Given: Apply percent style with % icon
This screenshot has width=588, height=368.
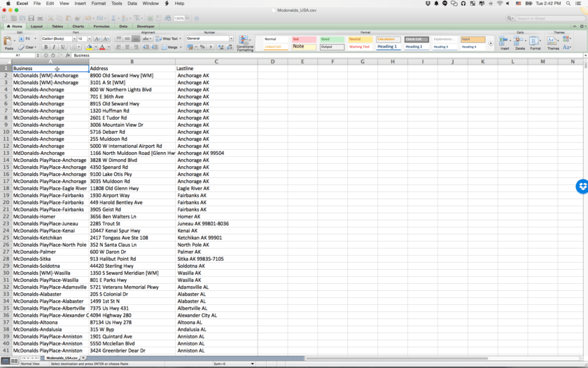Looking at the screenshot, I should click(x=202, y=47).
